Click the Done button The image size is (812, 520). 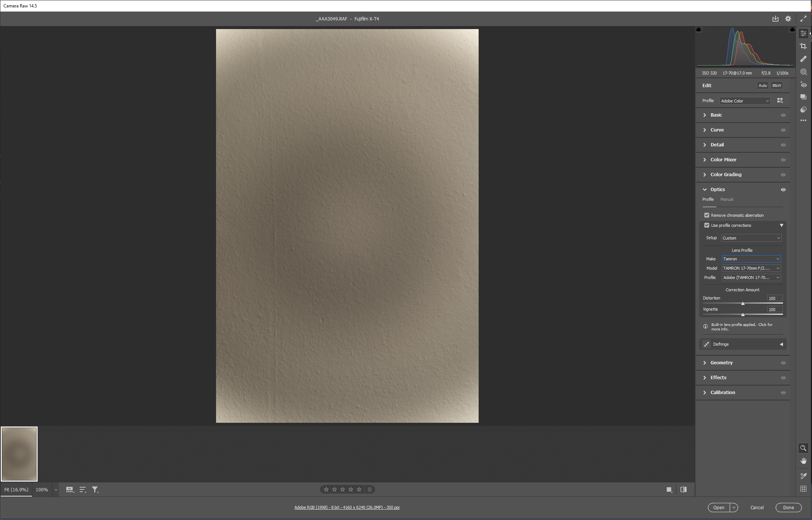pyautogui.click(x=789, y=507)
